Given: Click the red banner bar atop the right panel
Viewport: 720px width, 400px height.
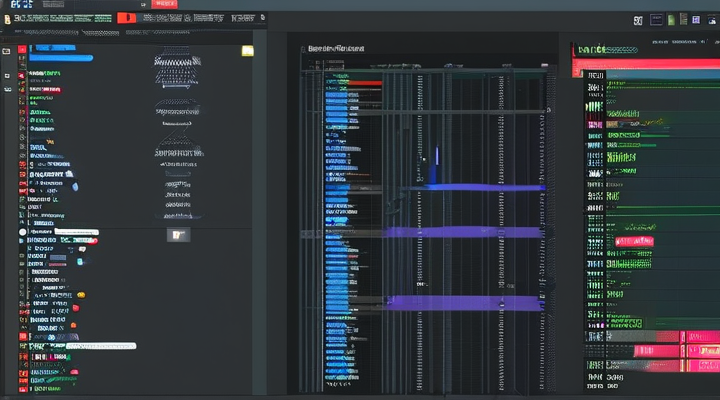Looking at the screenshot, I should click(x=645, y=68).
